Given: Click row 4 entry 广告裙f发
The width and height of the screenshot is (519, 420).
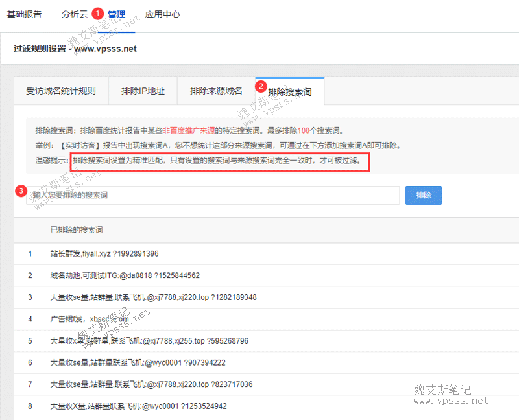Looking at the screenshot, I should pyautogui.click(x=90, y=319).
